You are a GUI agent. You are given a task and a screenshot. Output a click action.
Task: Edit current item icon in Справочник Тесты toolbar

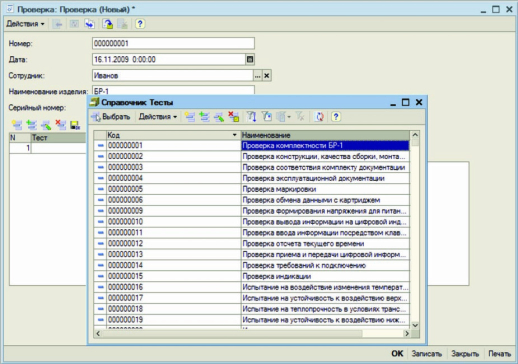[219, 117]
